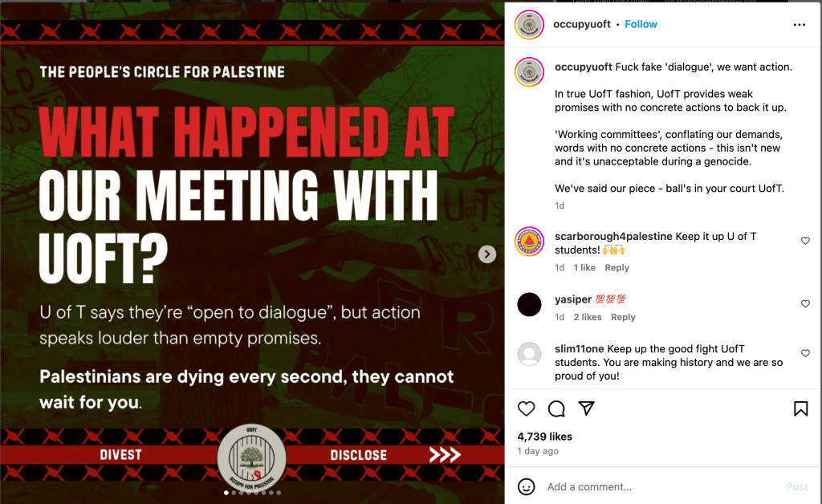This screenshot has width=822, height=504.
Task: Open emoji picker in comment box
Action: click(x=526, y=486)
